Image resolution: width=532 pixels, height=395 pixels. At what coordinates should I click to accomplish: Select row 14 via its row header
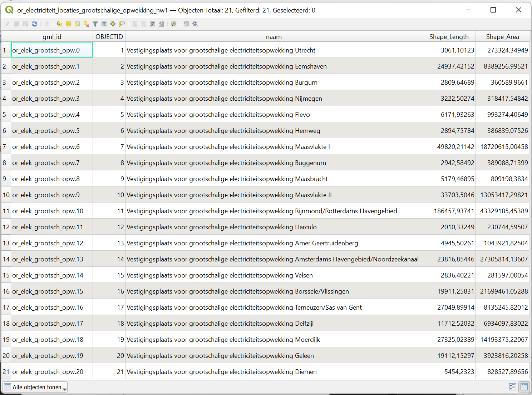coord(6,259)
